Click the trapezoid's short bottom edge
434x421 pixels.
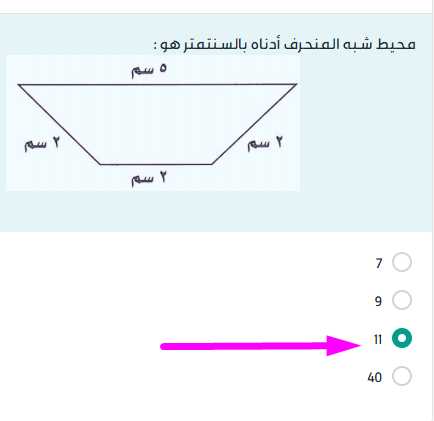click(156, 164)
